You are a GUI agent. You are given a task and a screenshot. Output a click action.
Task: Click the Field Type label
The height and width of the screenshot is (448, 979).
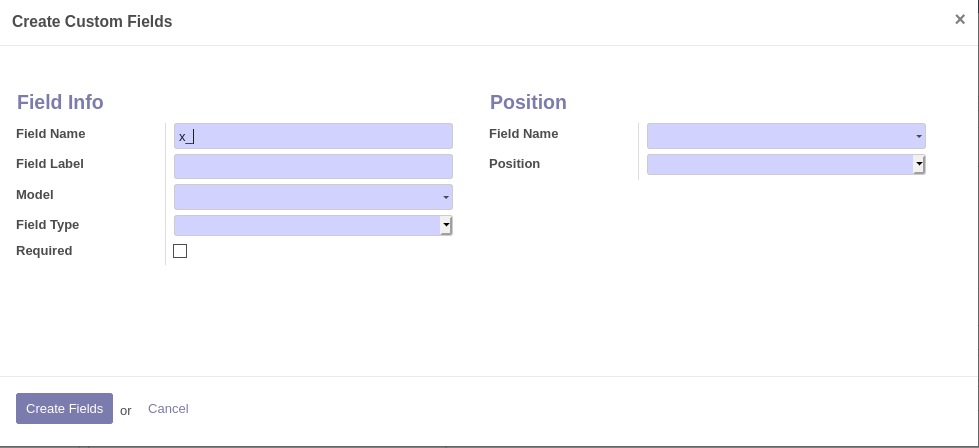(x=48, y=225)
